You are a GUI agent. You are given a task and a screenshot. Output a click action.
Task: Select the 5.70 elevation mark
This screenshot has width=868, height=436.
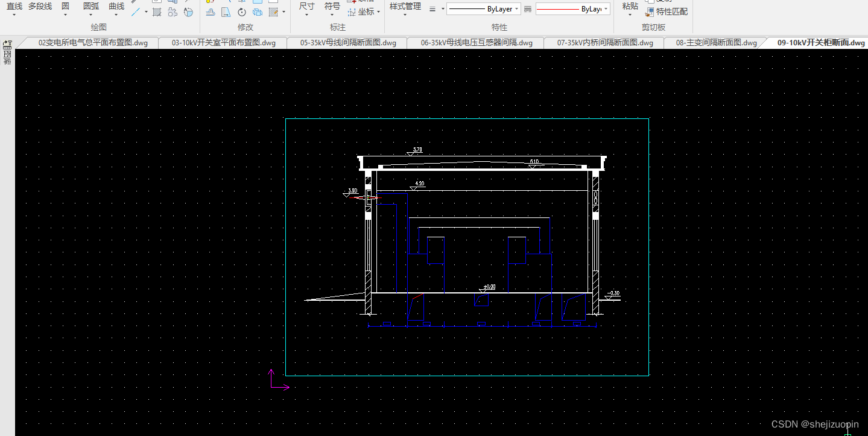[414, 151]
